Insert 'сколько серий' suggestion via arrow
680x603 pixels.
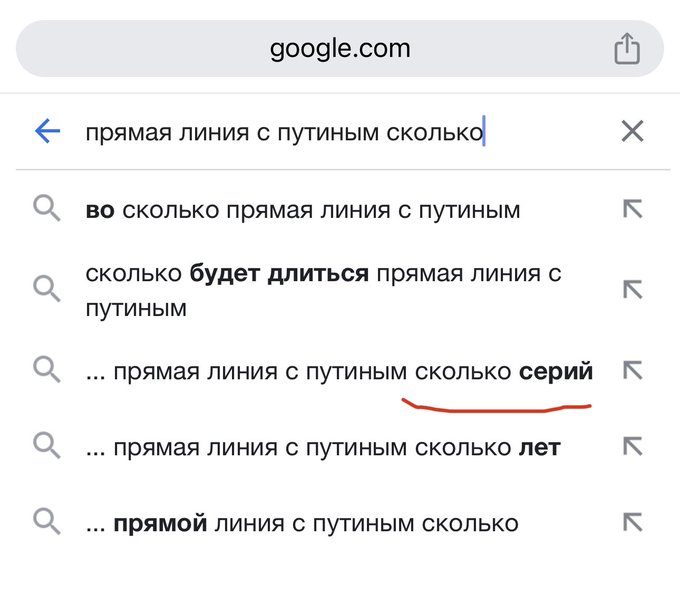pos(632,370)
